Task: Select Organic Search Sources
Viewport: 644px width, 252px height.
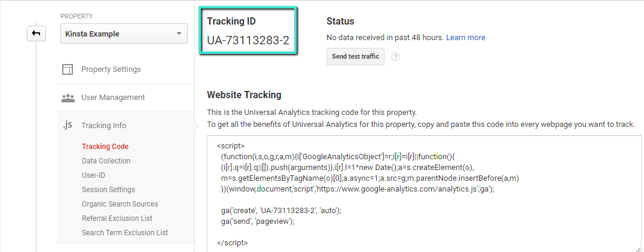Action: (x=120, y=204)
